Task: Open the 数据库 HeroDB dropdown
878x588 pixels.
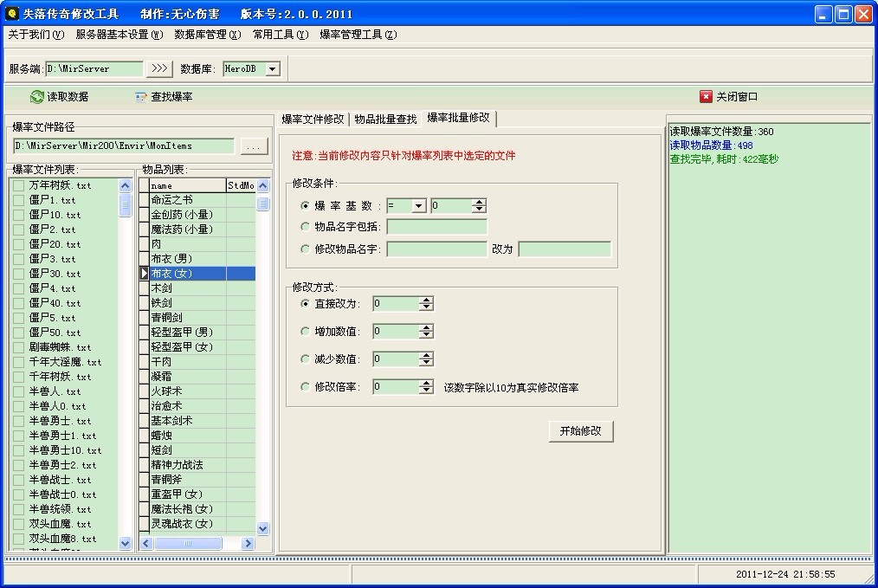Action: (x=273, y=68)
